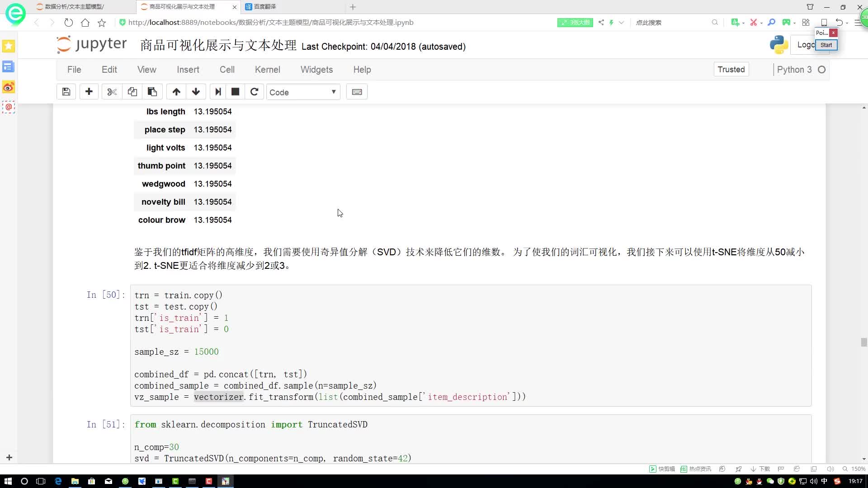Click inside code cell In [51]
Screen dimensions: 868x488
pos(471,439)
